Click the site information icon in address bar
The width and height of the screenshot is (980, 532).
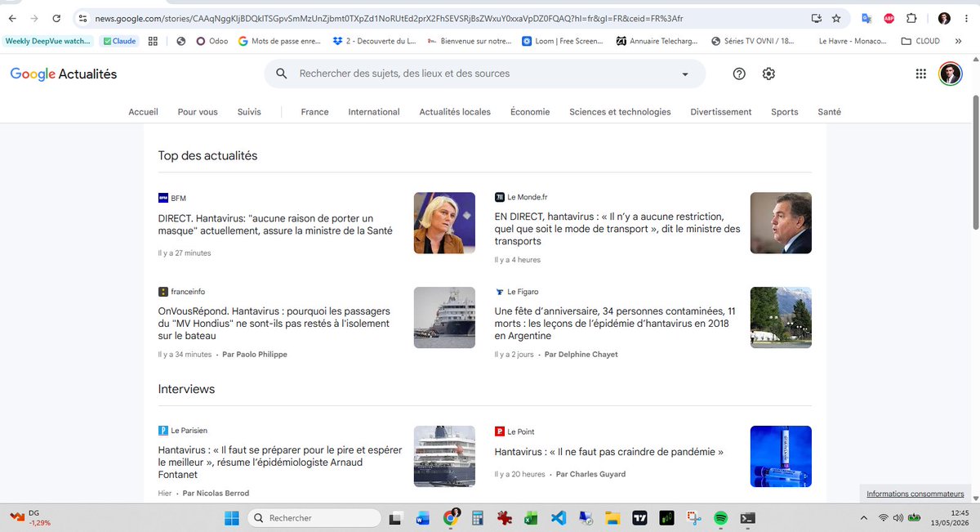coord(82,18)
